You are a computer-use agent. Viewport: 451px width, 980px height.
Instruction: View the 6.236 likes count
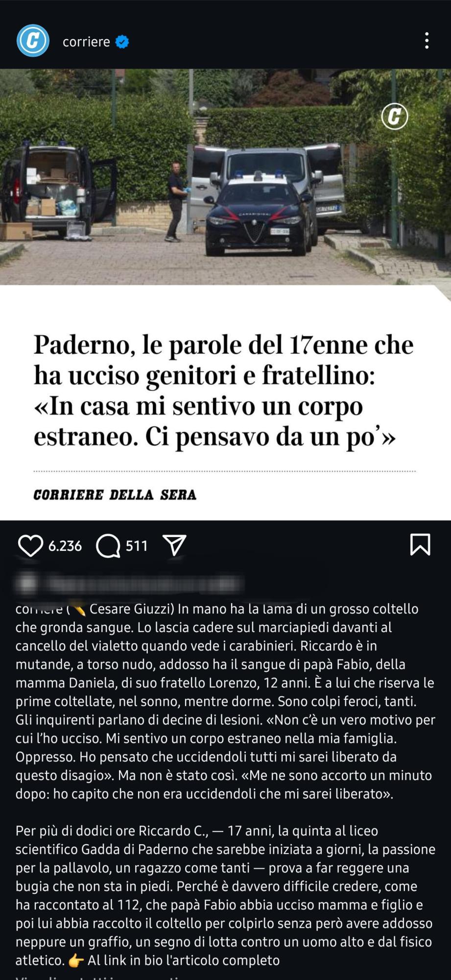click(x=65, y=546)
